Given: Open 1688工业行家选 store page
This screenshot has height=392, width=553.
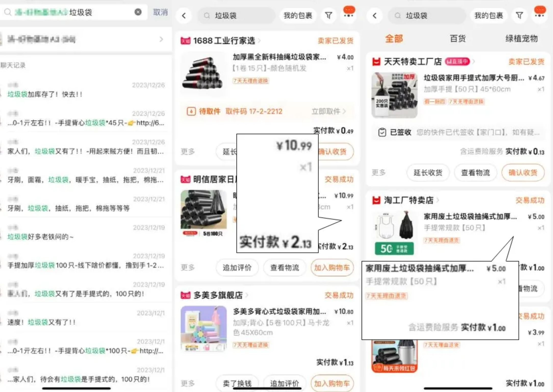Looking at the screenshot, I should pyautogui.click(x=224, y=41).
